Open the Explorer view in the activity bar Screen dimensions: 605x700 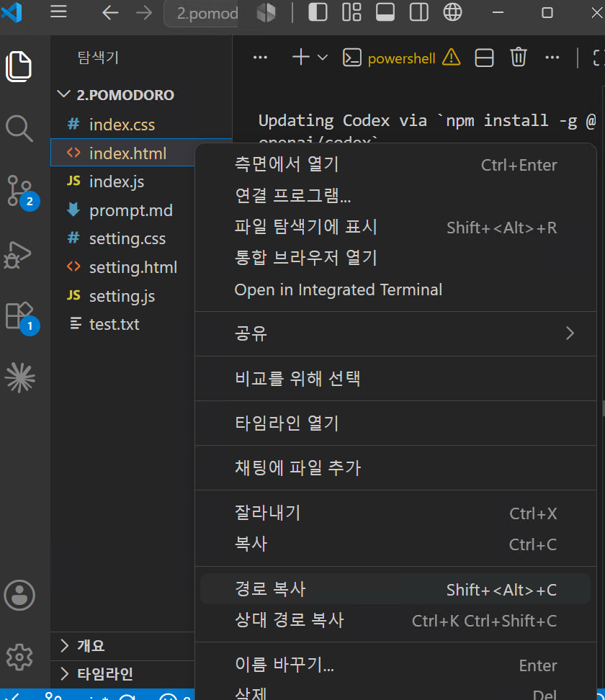19,66
